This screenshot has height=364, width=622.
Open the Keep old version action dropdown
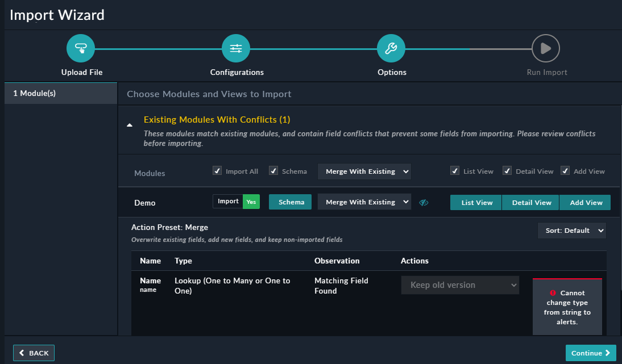460,284
